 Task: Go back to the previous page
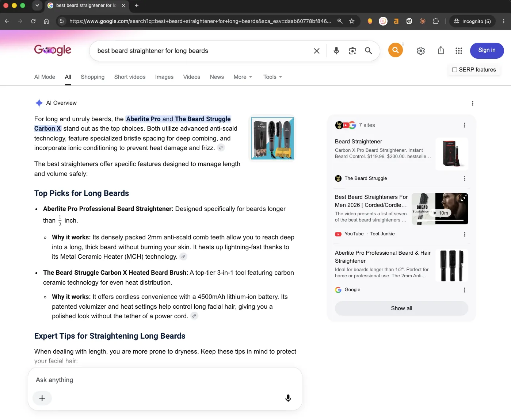click(x=7, y=21)
